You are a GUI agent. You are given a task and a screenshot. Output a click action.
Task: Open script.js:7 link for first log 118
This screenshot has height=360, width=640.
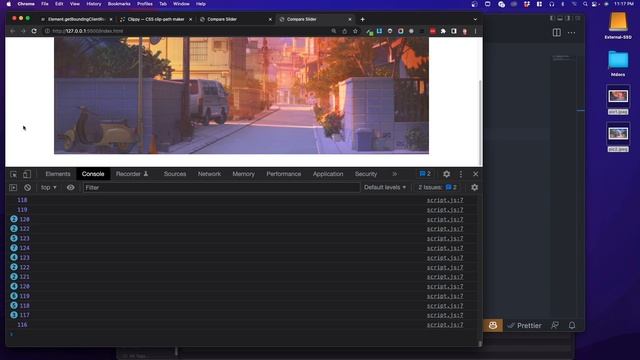click(x=445, y=200)
